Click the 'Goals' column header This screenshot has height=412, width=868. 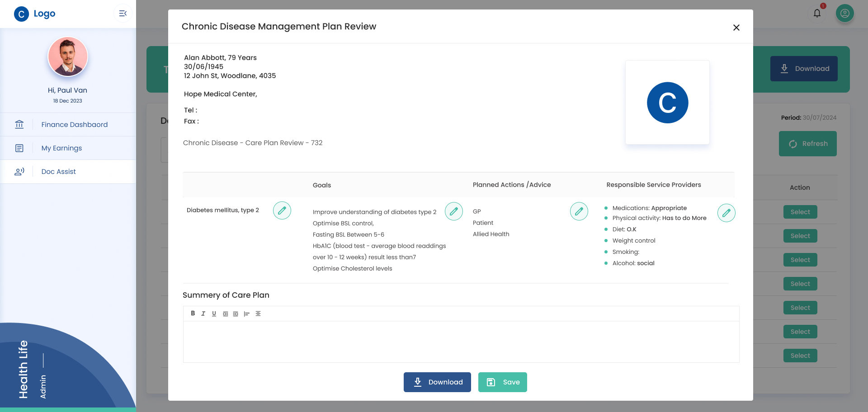[x=322, y=185]
